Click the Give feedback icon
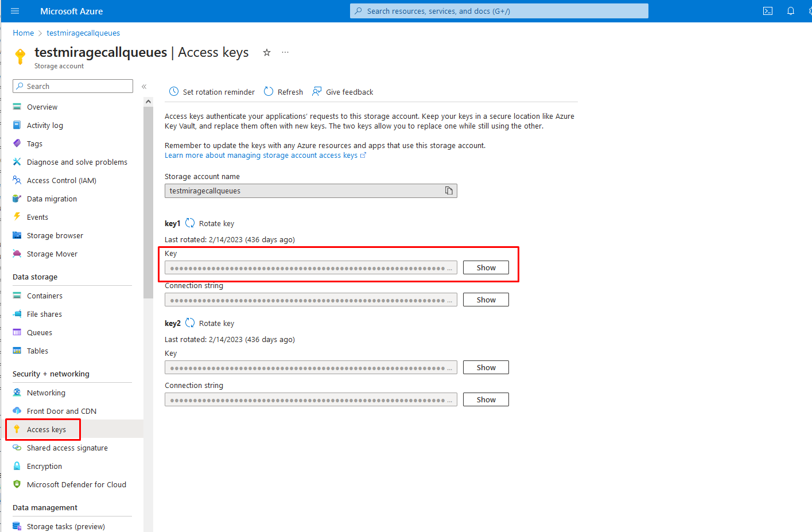This screenshot has height=532, width=812. tap(317, 92)
